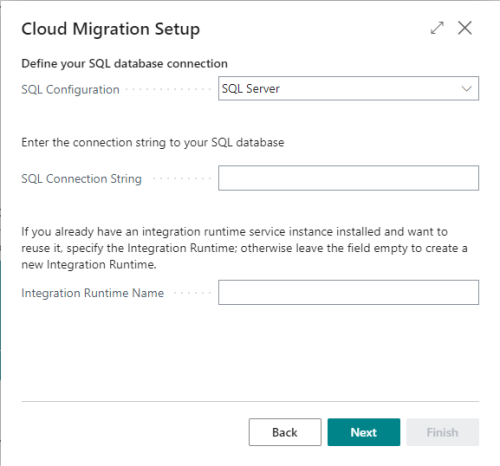The image size is (500, 466).
Task: Continue the wizard with Next
Action: pos(364,432)
